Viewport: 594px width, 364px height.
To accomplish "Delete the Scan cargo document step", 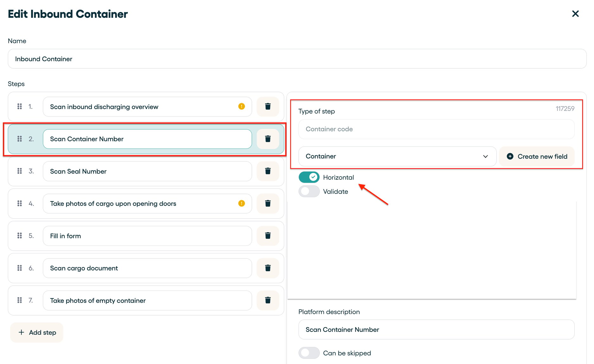I will pyautogui.click(x=268, y=268).
